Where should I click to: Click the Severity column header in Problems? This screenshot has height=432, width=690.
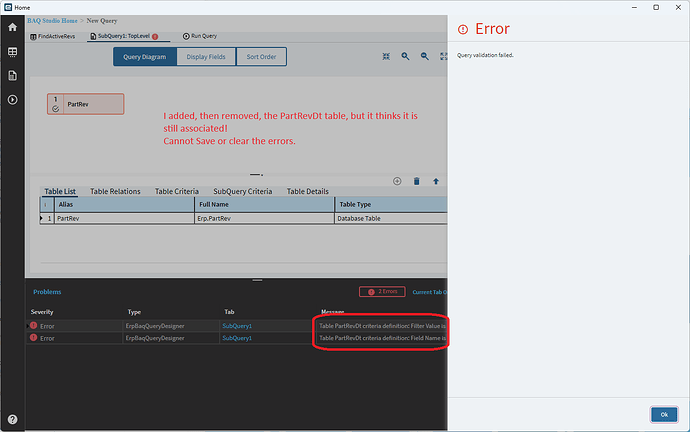coord(42,312)
